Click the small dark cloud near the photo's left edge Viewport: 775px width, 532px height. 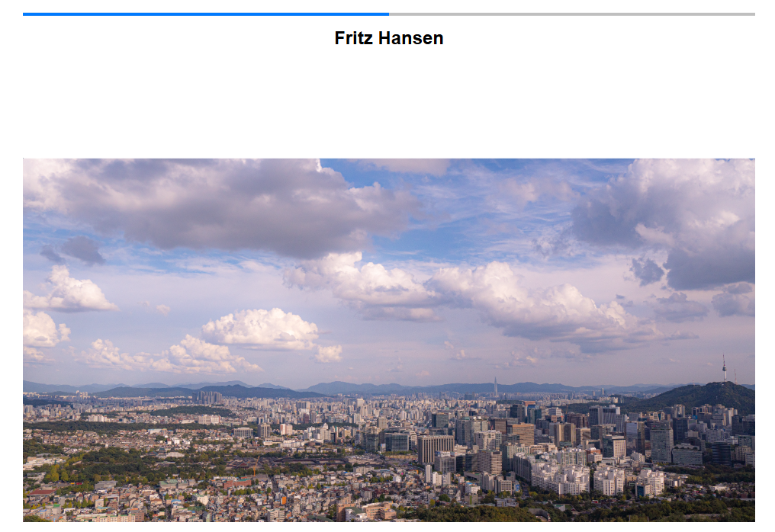[74, 251]
